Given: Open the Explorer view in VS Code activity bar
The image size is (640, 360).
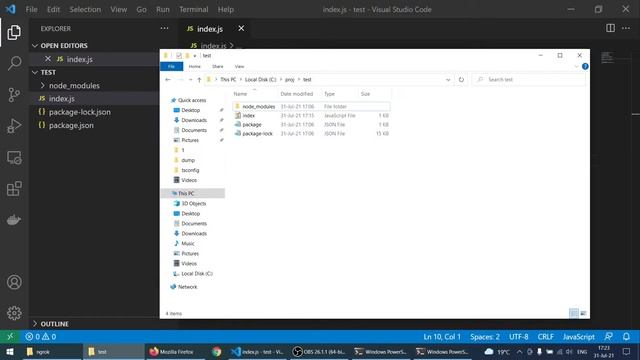Looking at the screenshot, I should pyautogui.click(x=14, y=32).
